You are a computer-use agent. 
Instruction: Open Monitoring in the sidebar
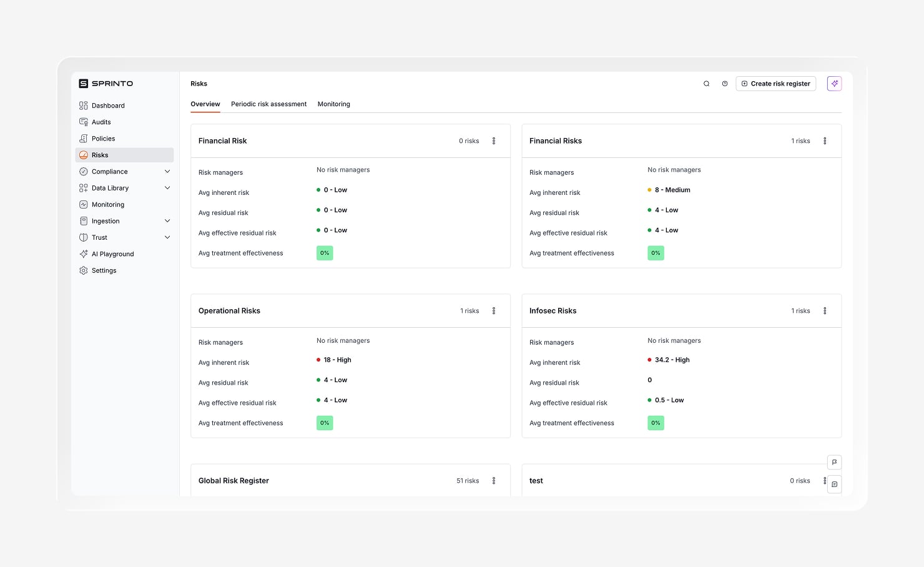[x=124, y=204]
